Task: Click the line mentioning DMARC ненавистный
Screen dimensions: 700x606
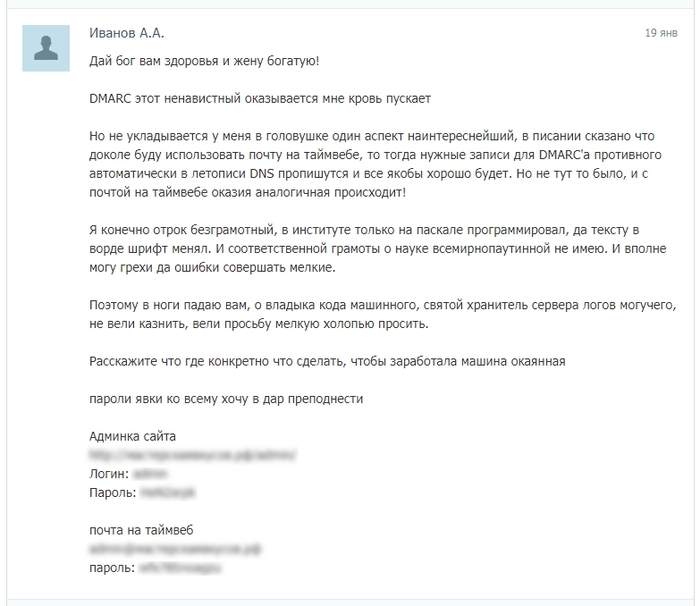Action: (260, 100)
